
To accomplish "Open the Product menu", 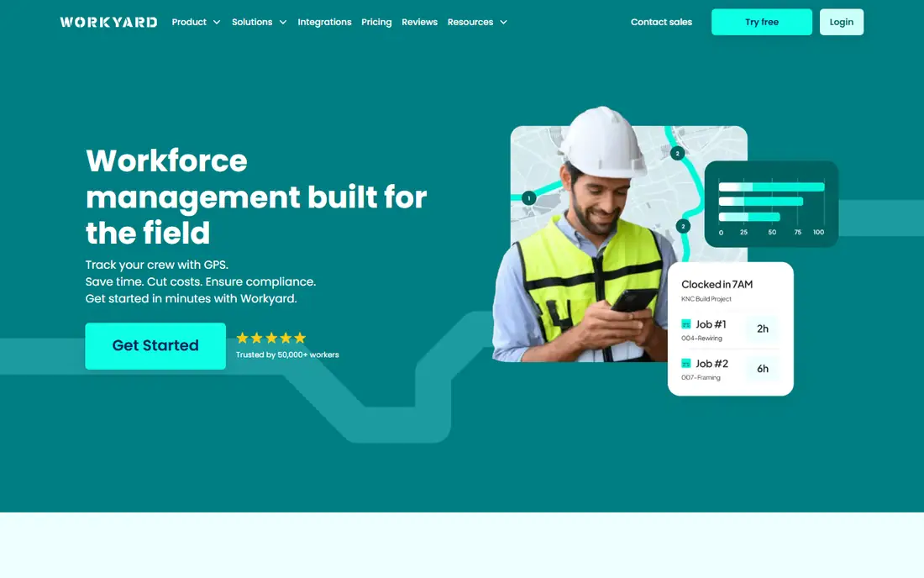I will (188, 22).
